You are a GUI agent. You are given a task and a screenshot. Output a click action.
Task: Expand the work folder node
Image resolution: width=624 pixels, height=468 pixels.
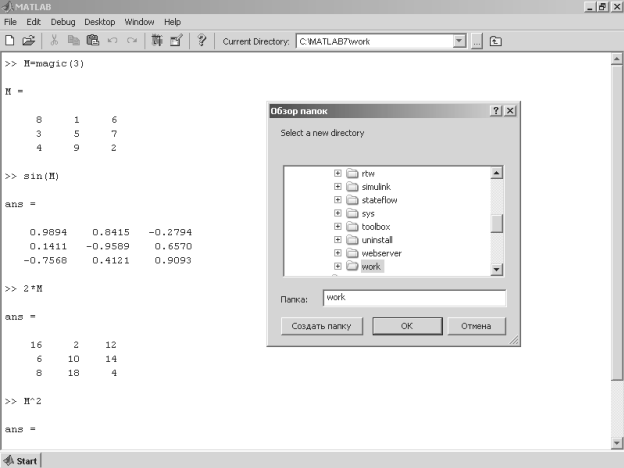(x=337, y=266)
